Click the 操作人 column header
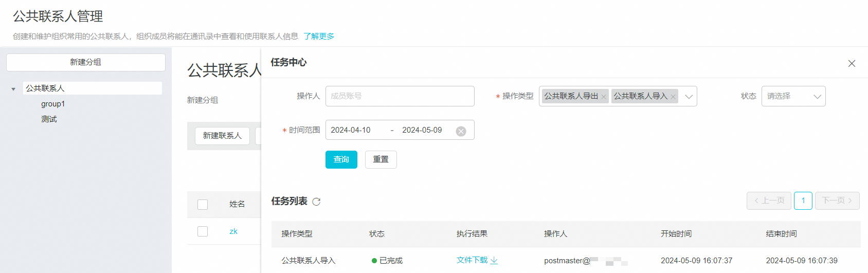 [x=556, y=234]
